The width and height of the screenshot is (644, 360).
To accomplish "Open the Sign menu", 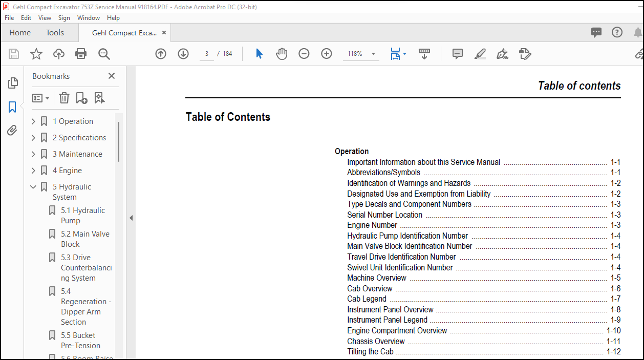I will (64, 17).
